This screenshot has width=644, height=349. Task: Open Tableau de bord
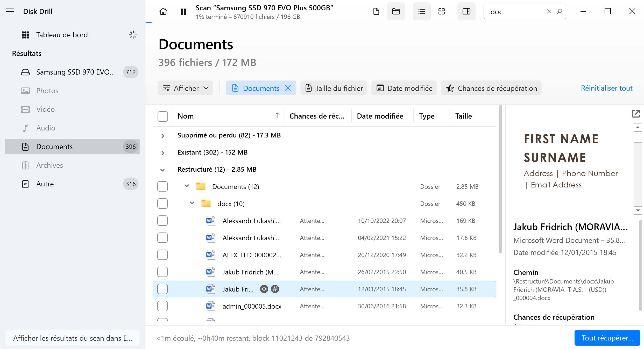coord(62,35)
